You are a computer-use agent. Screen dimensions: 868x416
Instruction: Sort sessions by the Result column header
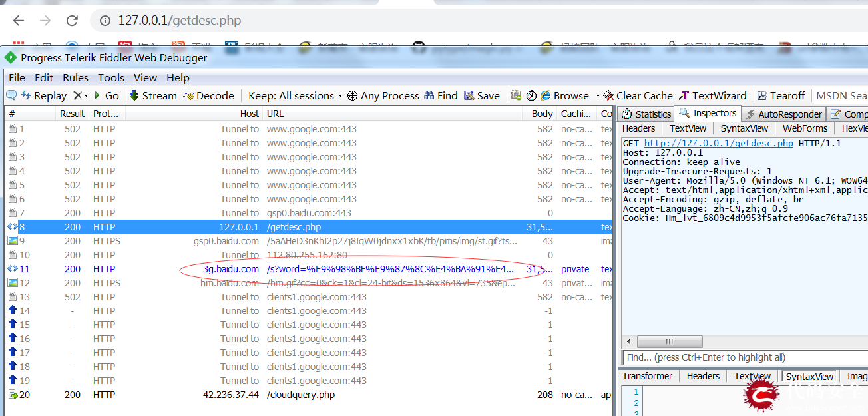coord(72,114)
